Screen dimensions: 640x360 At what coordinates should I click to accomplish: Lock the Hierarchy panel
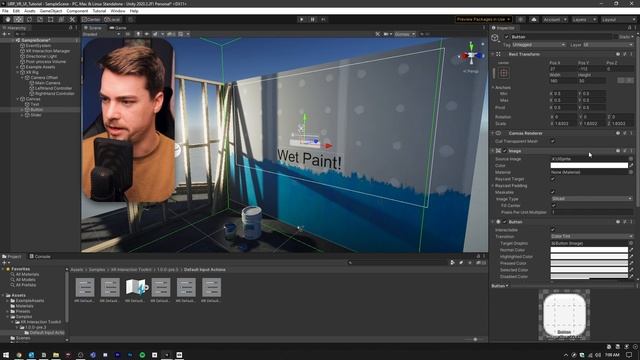pos(70,28)
